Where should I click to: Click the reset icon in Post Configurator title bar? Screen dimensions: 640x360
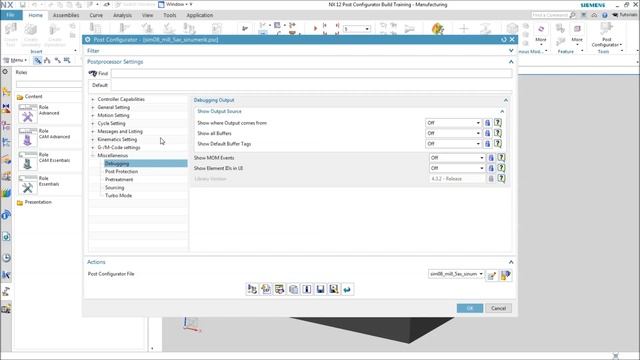pos(504,40)
